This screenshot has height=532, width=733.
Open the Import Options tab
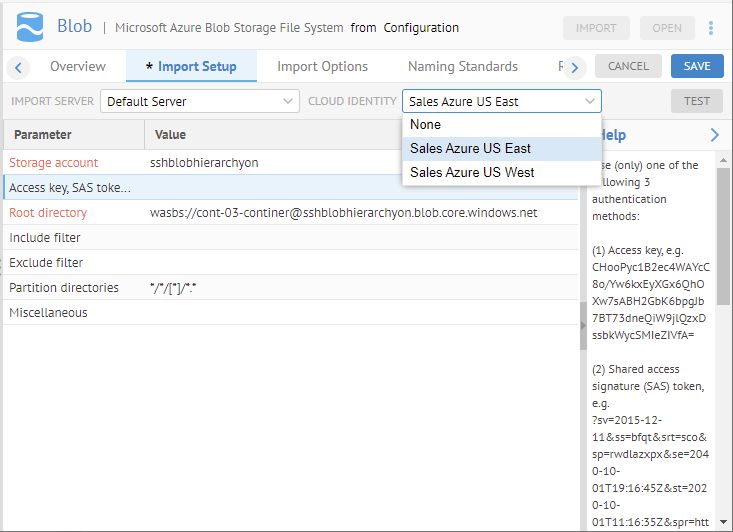[x=322, y=67]
